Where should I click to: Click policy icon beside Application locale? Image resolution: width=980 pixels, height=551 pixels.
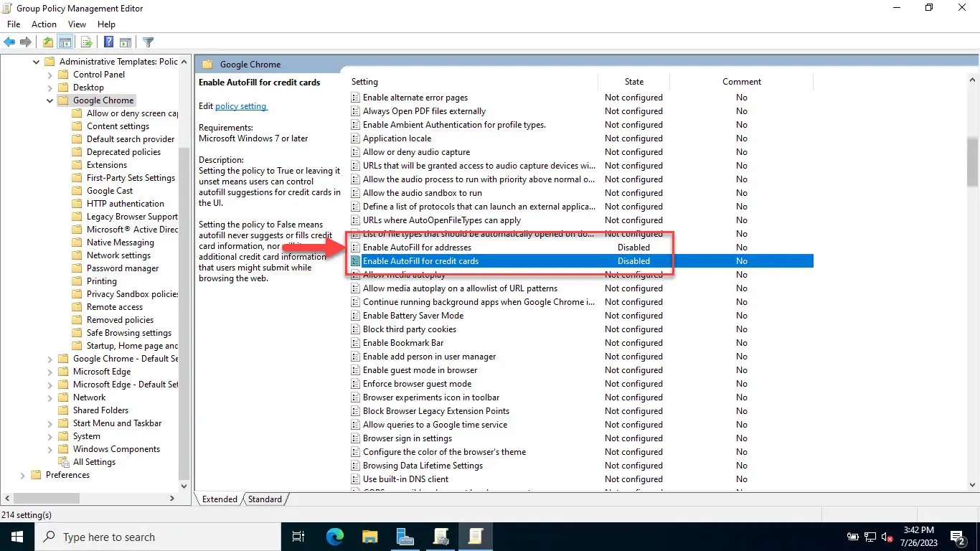pyautogui.click(x=355, y=138)
